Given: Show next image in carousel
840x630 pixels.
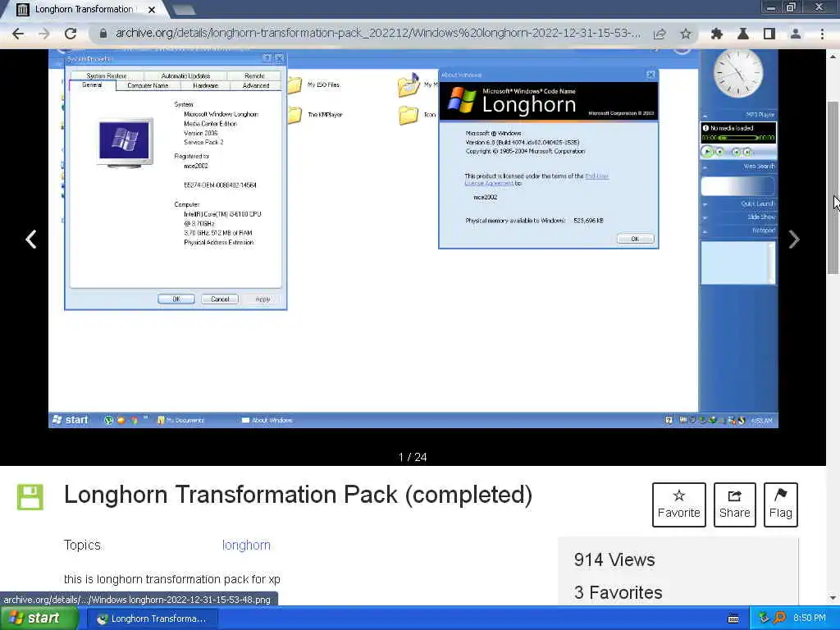Looking at the screenshot, I should coord(794,239).
